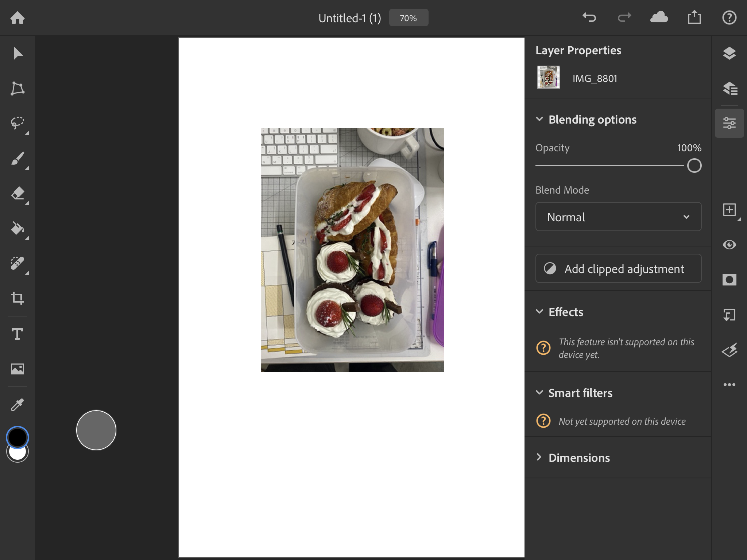Click the black foreground color swatch
Viewport: 747px width, 560px height.
click(17, 437)
